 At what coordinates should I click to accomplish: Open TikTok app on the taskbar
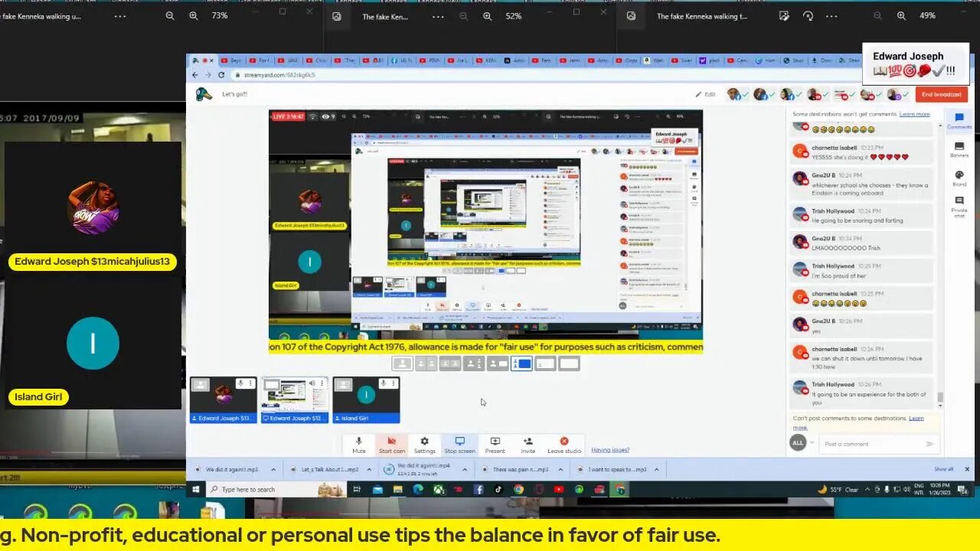point(498,489)
